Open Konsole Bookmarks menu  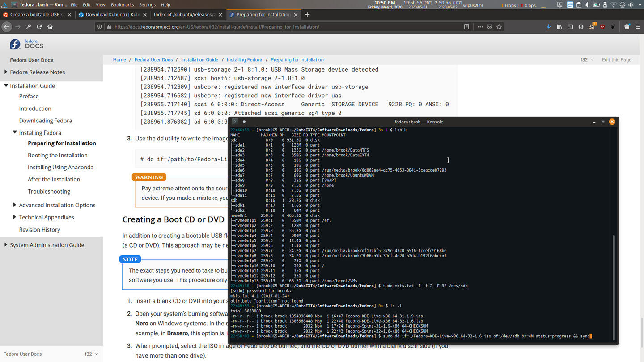click(122, 5)
